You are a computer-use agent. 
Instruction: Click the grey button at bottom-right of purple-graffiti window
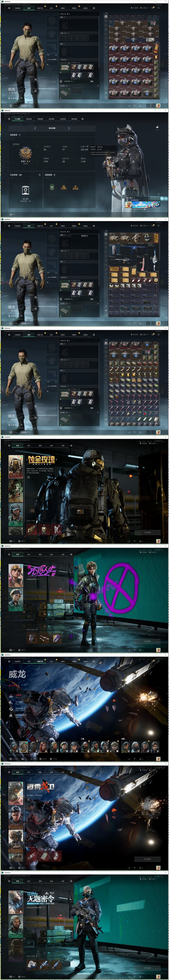click(147, 641)
